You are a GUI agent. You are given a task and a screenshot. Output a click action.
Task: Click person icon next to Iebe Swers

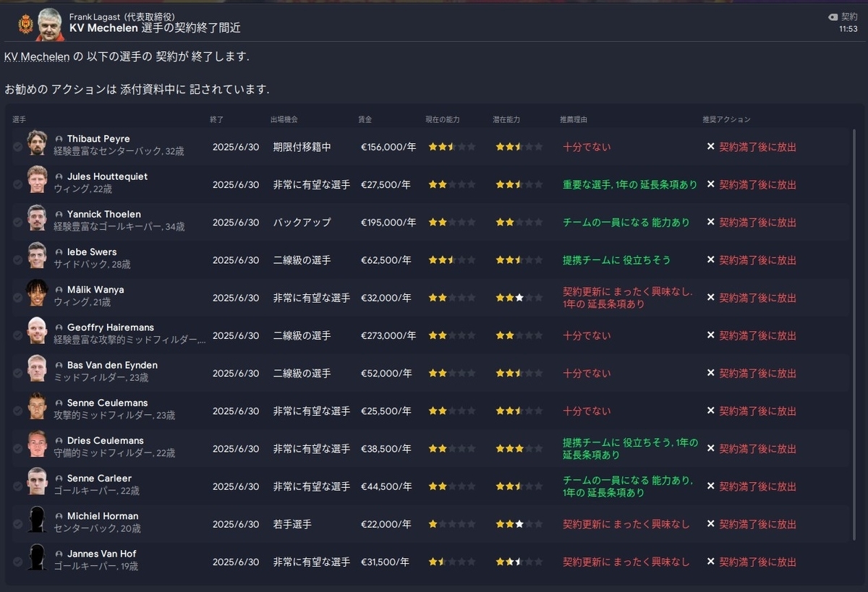[x=59, y=252]
